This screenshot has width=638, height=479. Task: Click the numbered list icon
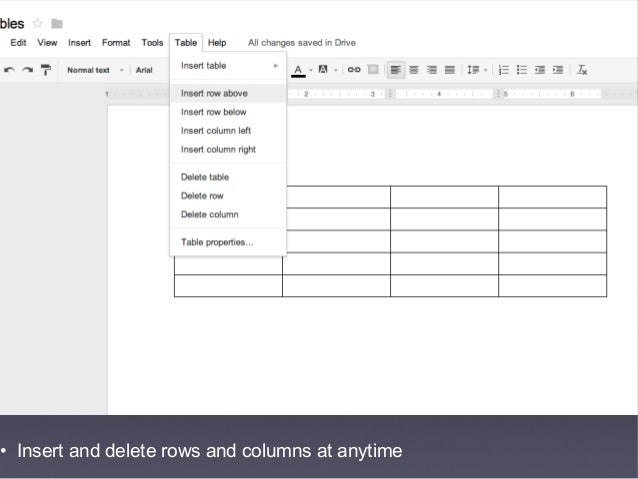click(504, 70)
